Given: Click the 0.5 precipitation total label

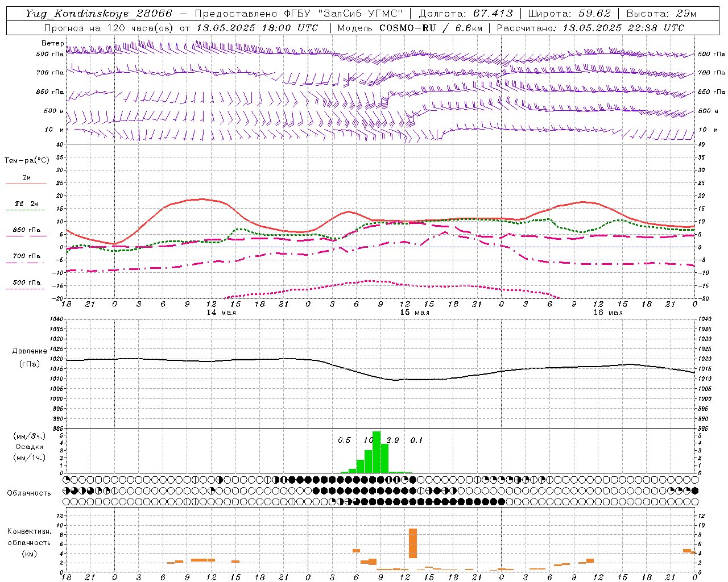Looking at the screenshot, I should pyautogui.click(x=344, y=440).
